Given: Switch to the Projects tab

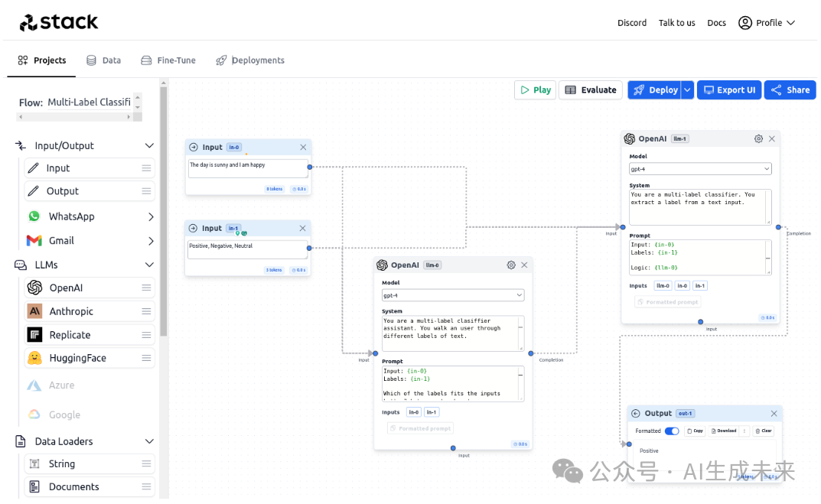Looking at the screenshot, I should click(42, 60).
